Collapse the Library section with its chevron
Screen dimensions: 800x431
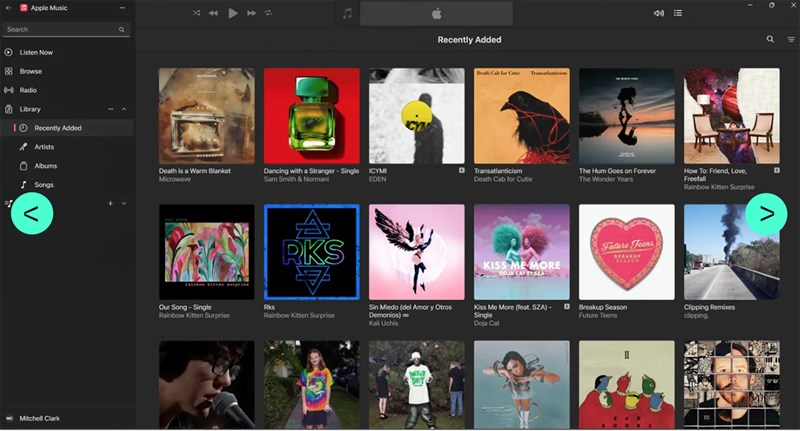[124, 109]
